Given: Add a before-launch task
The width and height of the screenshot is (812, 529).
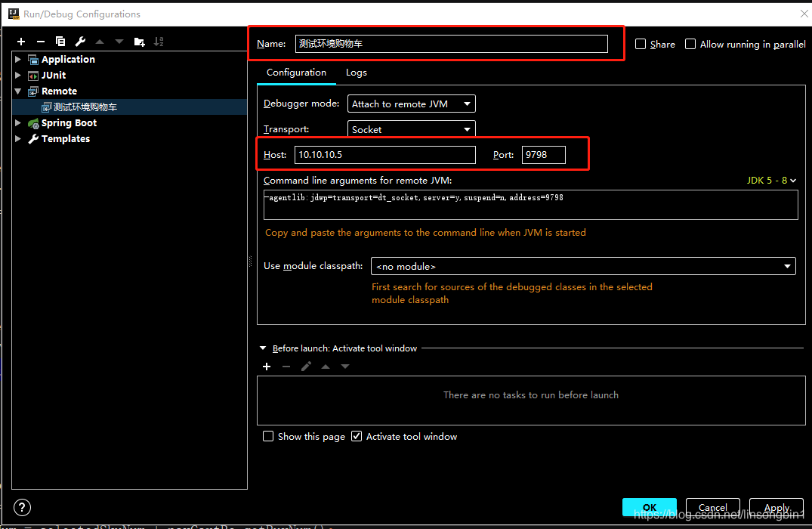Looking at the screenshot, I should pyautogui.click(x=267, y=367).
